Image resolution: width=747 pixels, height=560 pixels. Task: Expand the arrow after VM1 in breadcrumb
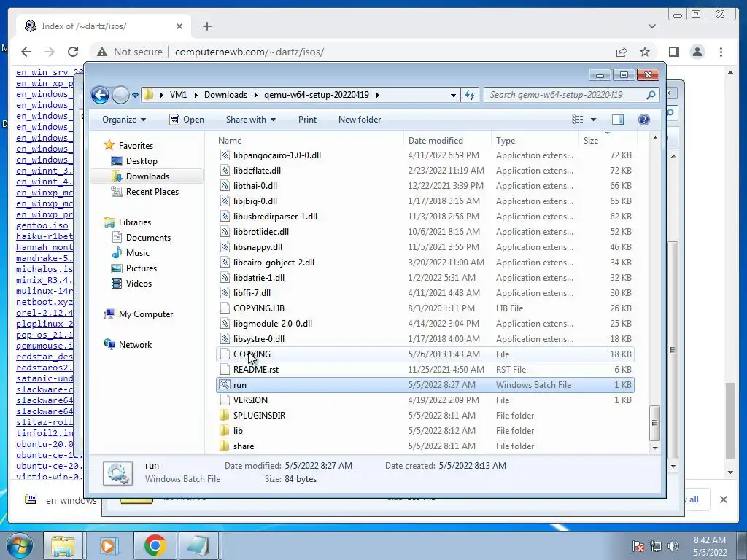click(196, 95)
